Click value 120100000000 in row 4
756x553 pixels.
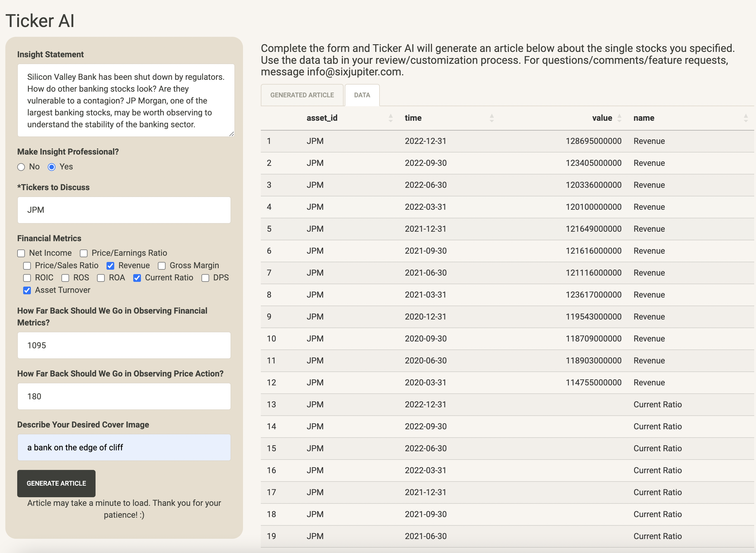click(x=594, y=207)
